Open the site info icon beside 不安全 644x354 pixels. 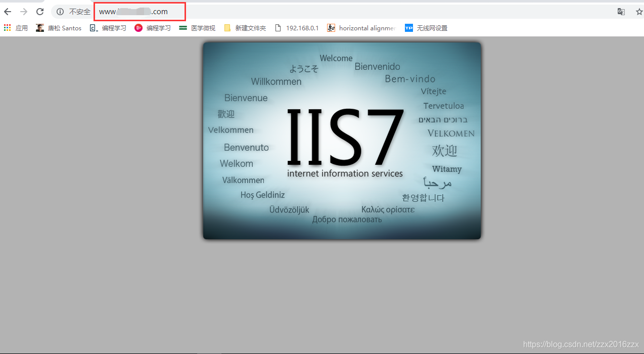click(60, 12)
